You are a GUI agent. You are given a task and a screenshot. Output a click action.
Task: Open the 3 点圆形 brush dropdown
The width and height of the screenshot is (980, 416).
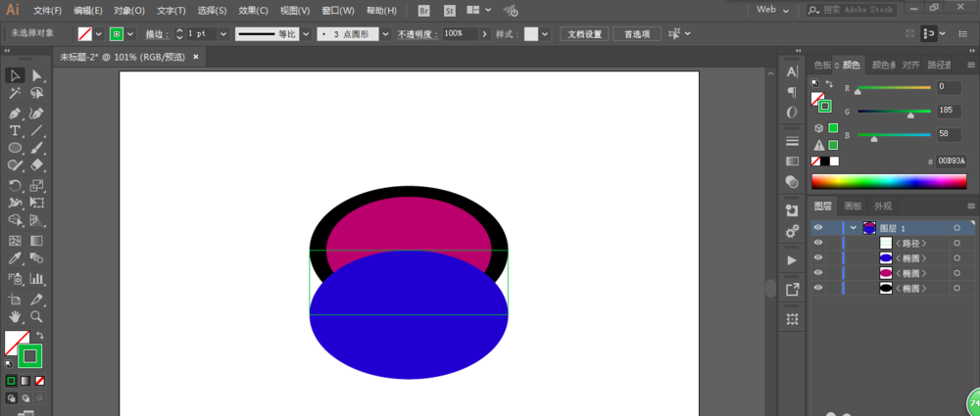(385, 33)
